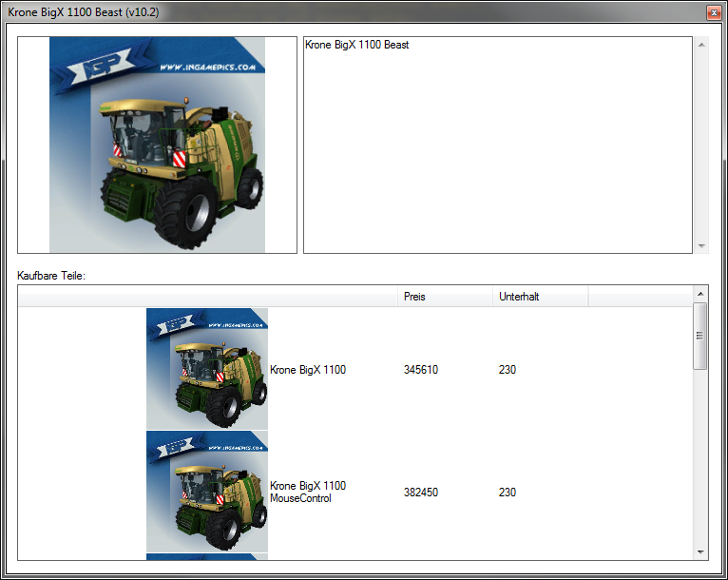The height and width of the screenshot is (580, 728).
Task: Select the 'Krone BigX 1100' item name
Action: tap(308, 370)
